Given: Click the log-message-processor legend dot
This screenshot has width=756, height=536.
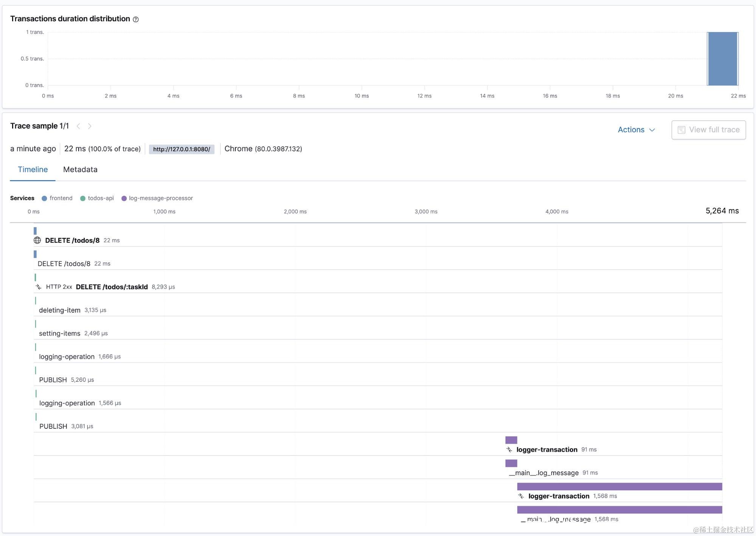Looking at the screenshot, I should pyautogui.click(x=124, y=198).
